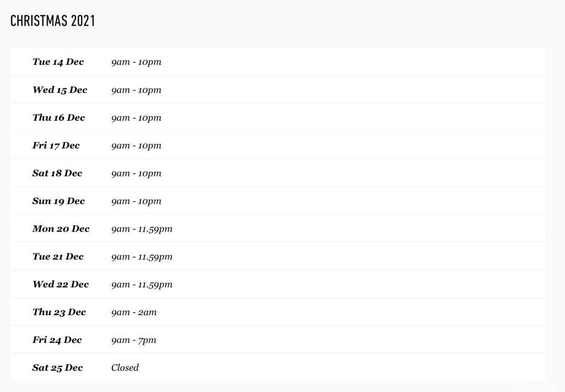Select the Fri 17 Dec date label

click(56, 145)
